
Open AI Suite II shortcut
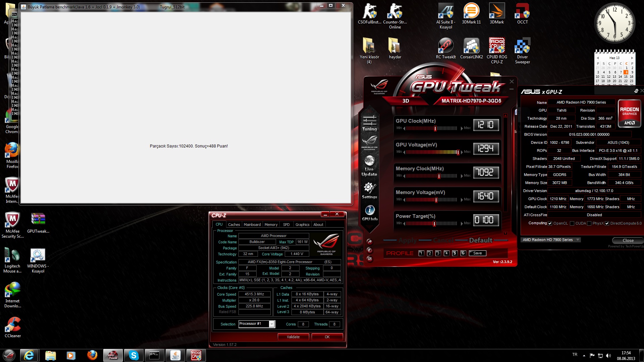[446, 16]
